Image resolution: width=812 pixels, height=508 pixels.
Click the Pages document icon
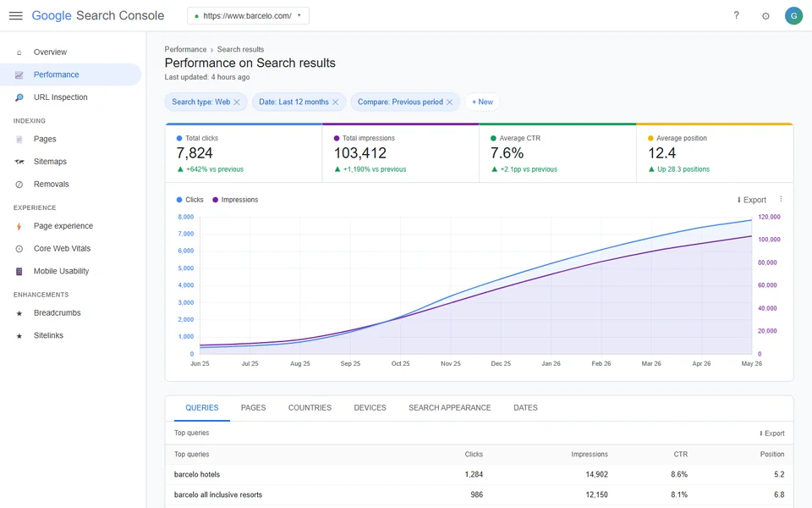(19, 140)
